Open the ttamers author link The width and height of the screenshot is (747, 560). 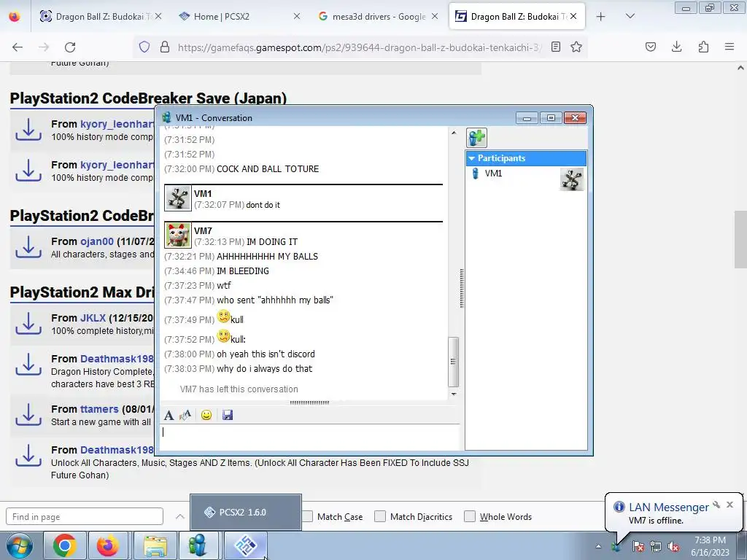click(99, 409)
